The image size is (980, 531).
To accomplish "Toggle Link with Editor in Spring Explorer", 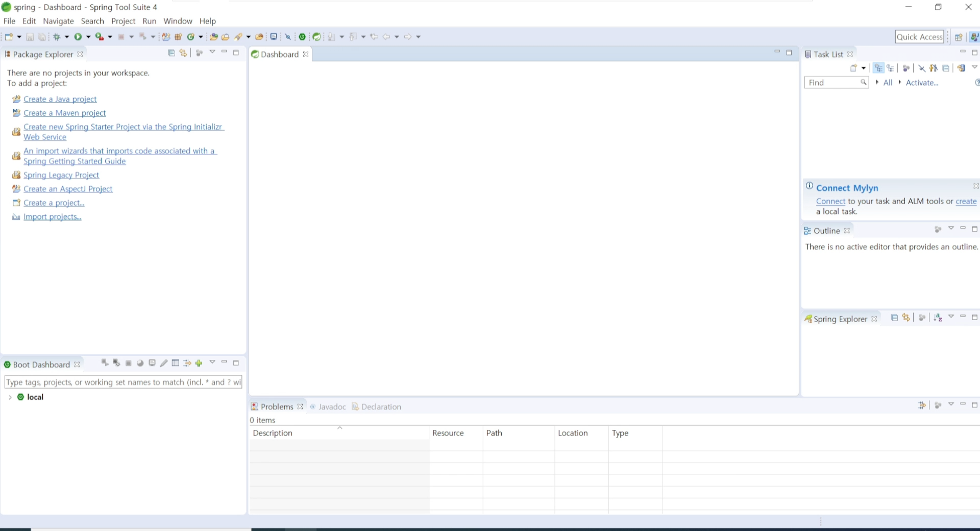I will [x=906, y=318].
